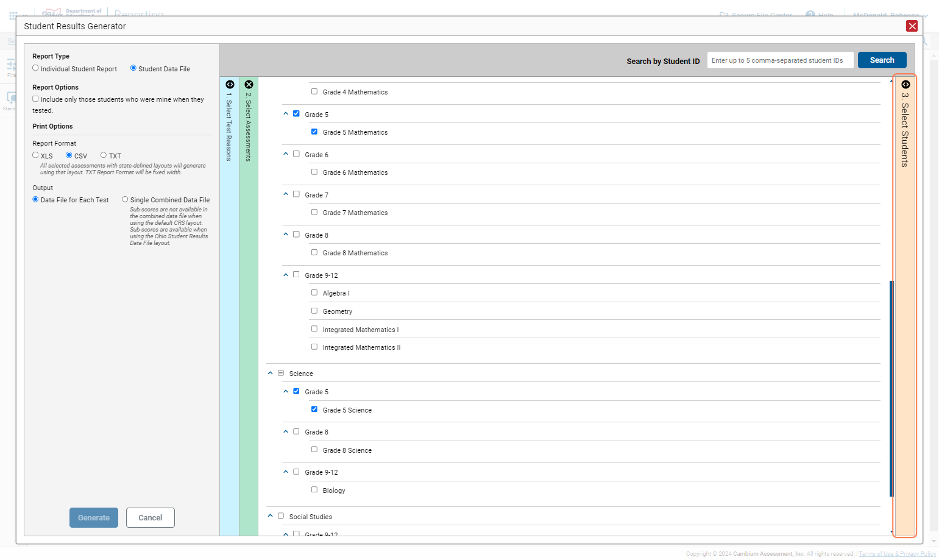
Task: Tick the Grade 6 Mathematics checkbox
Action: tap(314, 172)
